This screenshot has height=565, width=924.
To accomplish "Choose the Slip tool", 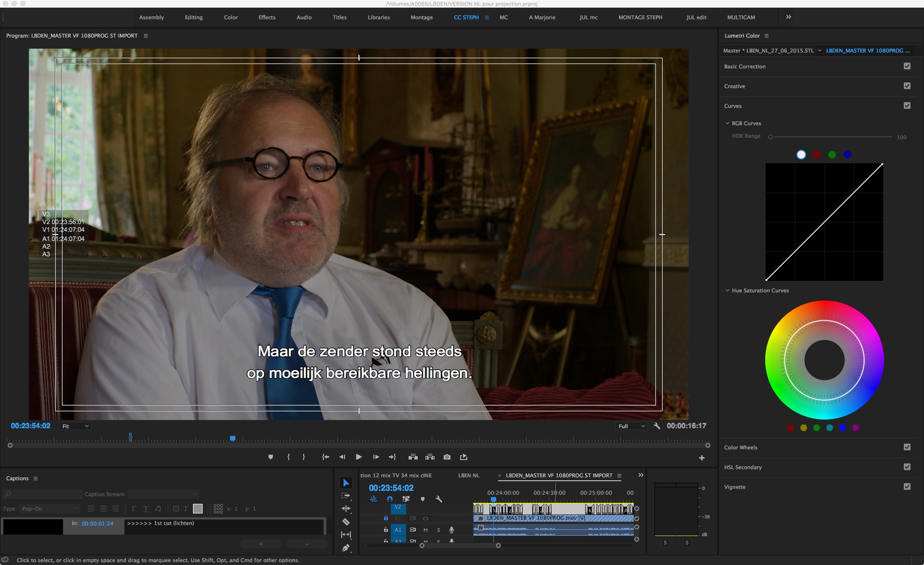I will (346, 535).
